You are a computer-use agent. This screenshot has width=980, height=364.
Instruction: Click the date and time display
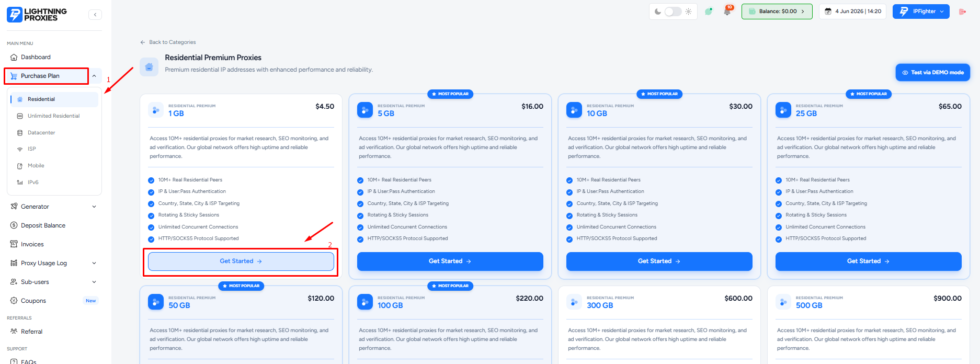tap(852, 12)
